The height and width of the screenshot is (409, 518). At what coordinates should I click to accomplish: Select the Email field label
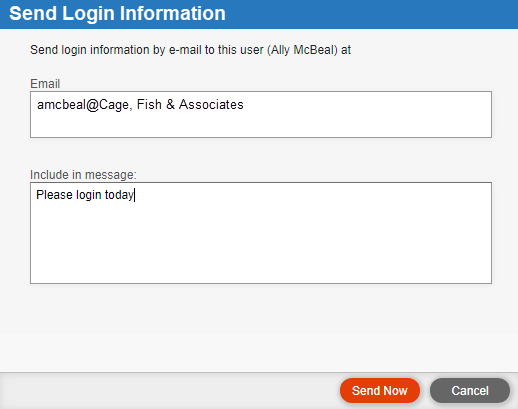click(45, 84)
